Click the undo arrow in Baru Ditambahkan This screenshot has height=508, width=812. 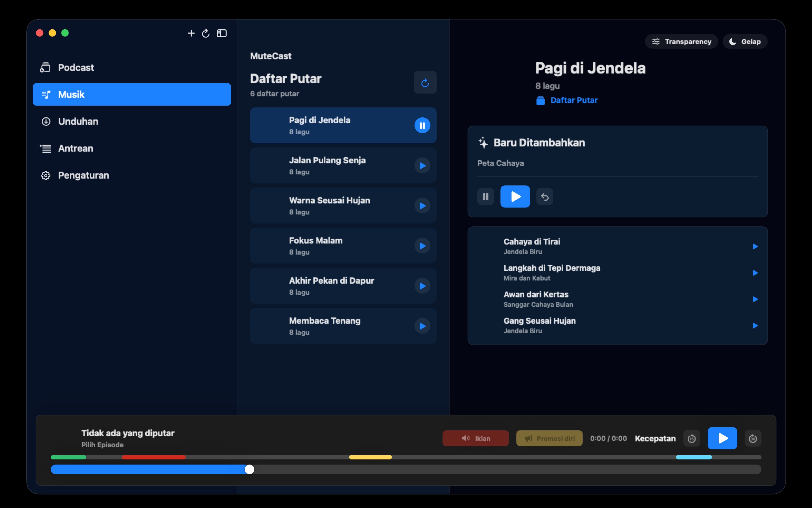pyautogui.click(x=545, y=196)
